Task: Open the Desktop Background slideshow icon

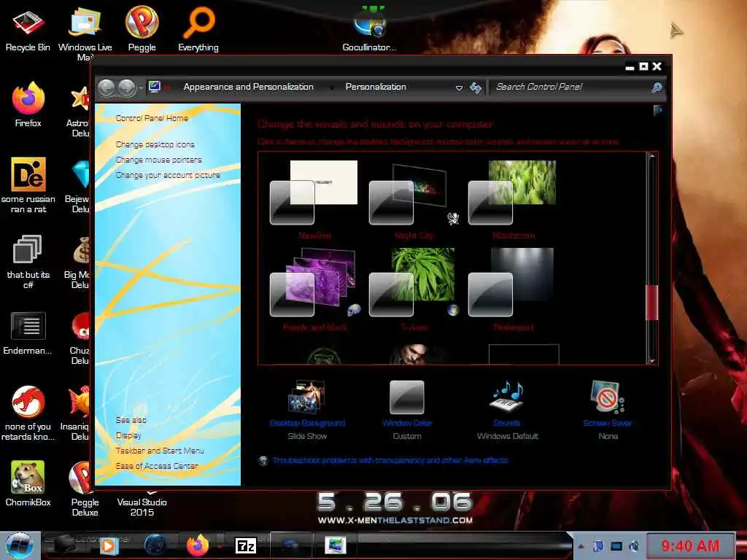Action: [x=307, y=396]
